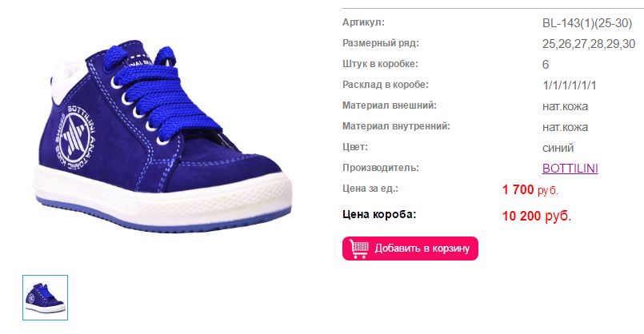
Task: Click the unit price 1 700 руб.
Action: point(530,190)
